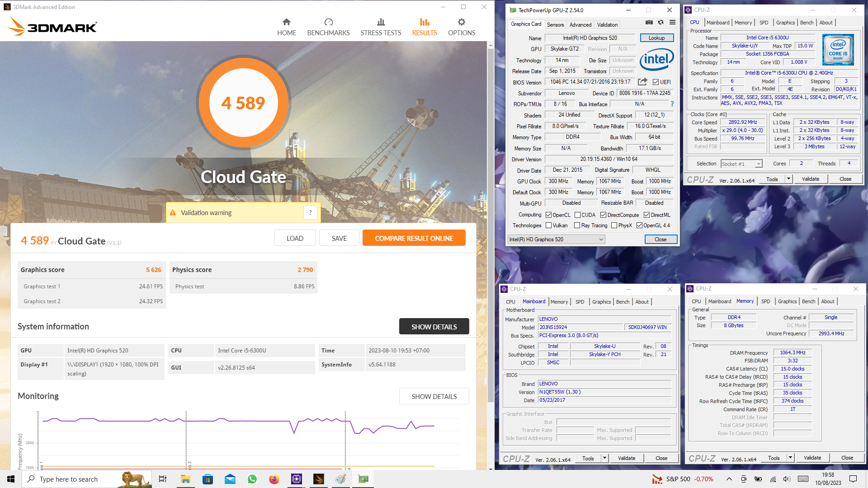868x488 pixels.
Task: Switch to CPU-Z taskbar icon
Action: pos(296,479)
